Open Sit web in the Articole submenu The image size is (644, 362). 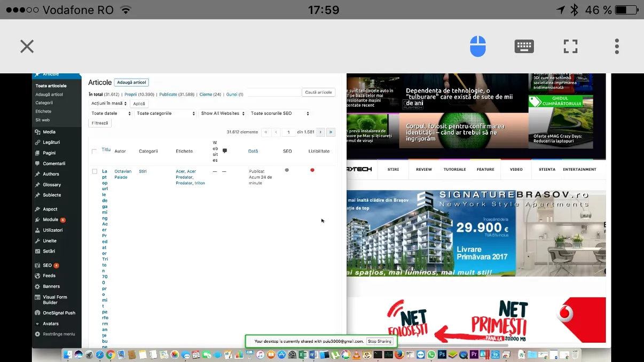click(x=43, y=120)
